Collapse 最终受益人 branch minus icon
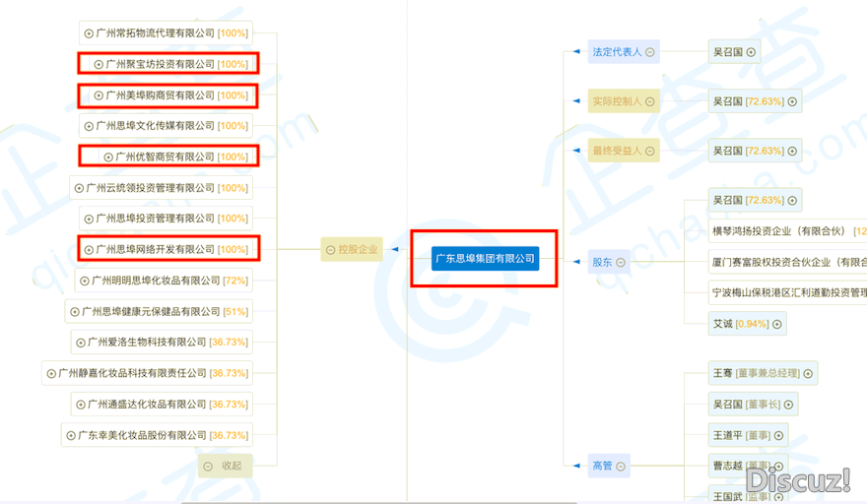 (x=650, y=151)
